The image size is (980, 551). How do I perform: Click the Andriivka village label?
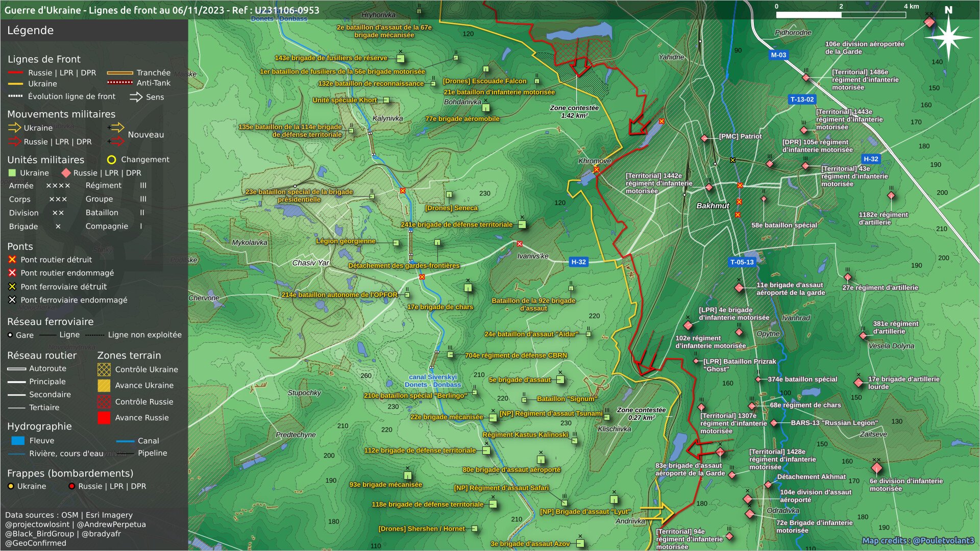tap(630, 521)
